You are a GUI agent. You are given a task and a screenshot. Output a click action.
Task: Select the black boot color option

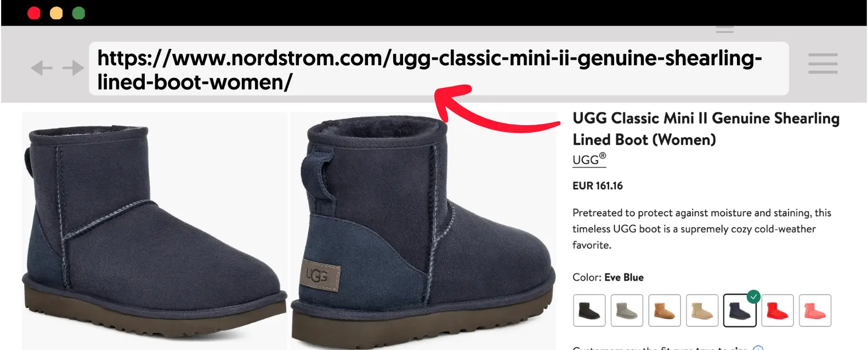coord(589,311)
